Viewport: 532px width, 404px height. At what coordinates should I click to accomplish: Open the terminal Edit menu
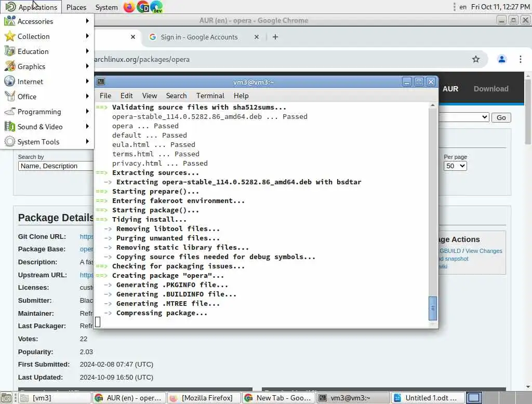pos(127,96)
